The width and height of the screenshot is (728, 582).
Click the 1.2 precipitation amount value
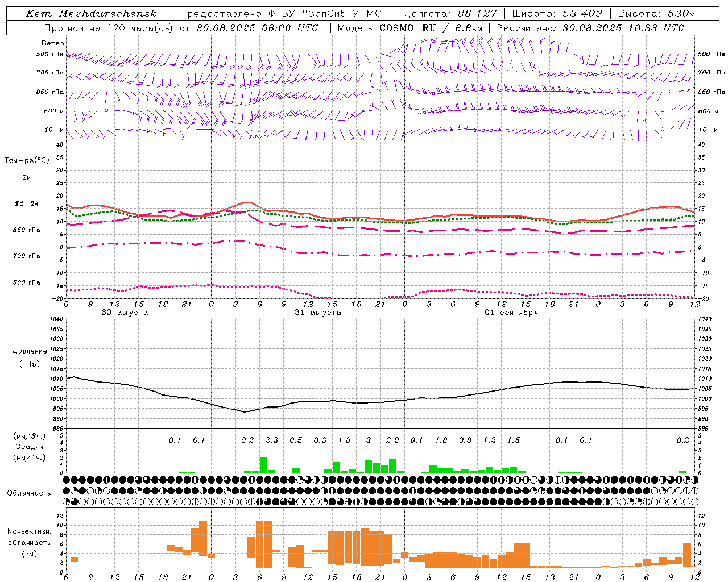(x=489, y=440)
